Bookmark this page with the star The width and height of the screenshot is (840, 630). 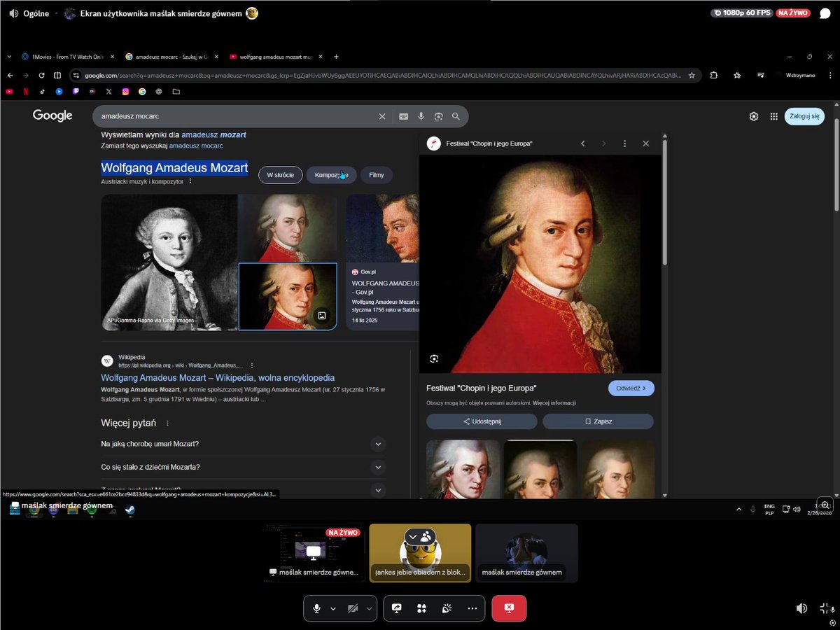coord(692,76)
